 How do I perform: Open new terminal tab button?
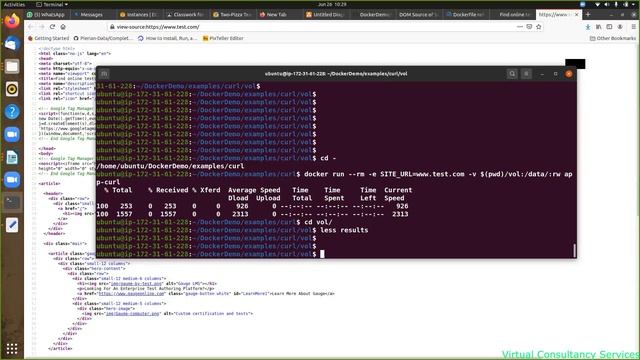[104, 74]
